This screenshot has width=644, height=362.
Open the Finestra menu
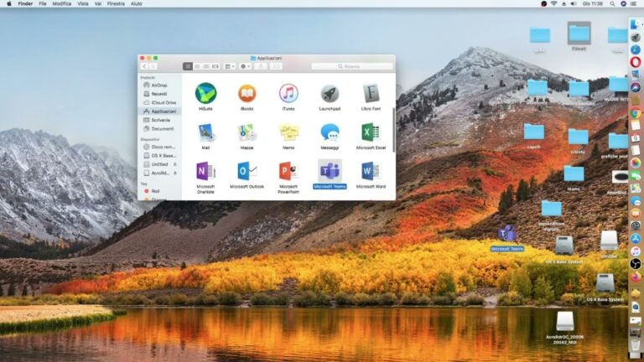116,3
